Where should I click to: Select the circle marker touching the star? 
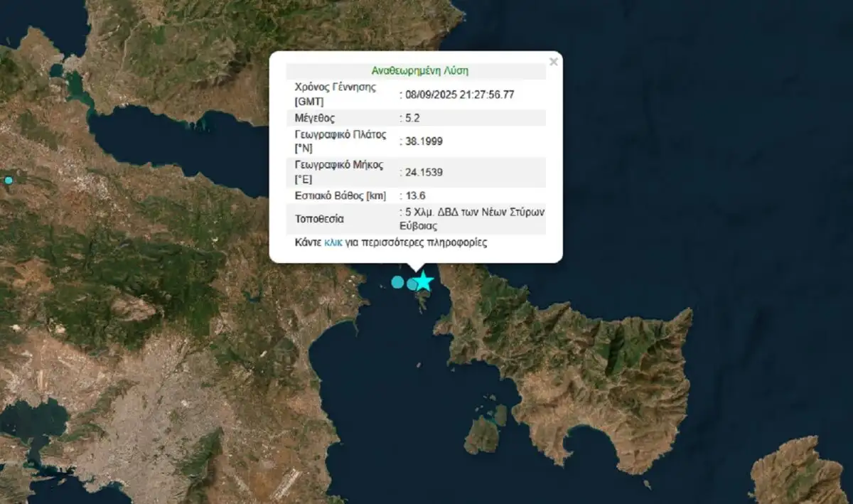[x=412, y=284]
